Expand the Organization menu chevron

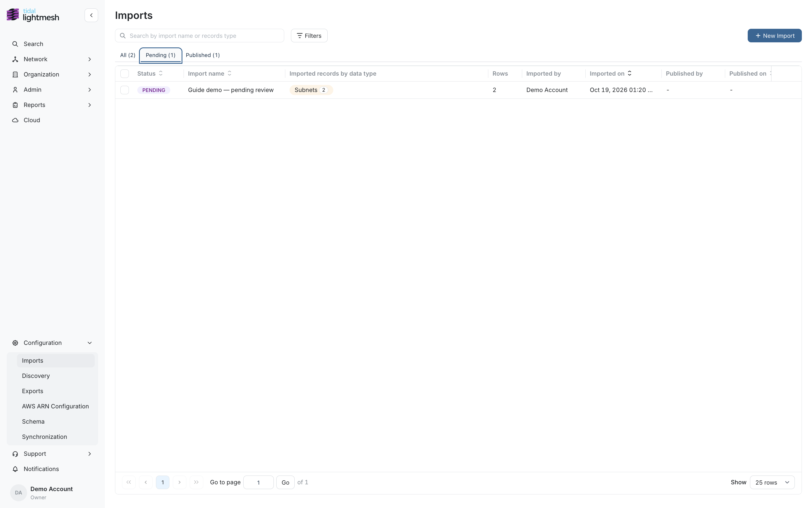(90, 74)
